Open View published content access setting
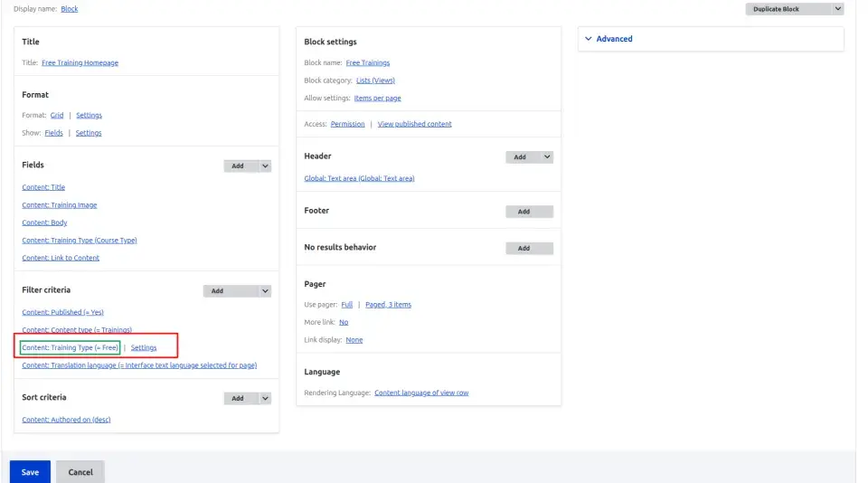Image resolution: width=868 pixels, height=483 pixels. coord(415,124)
